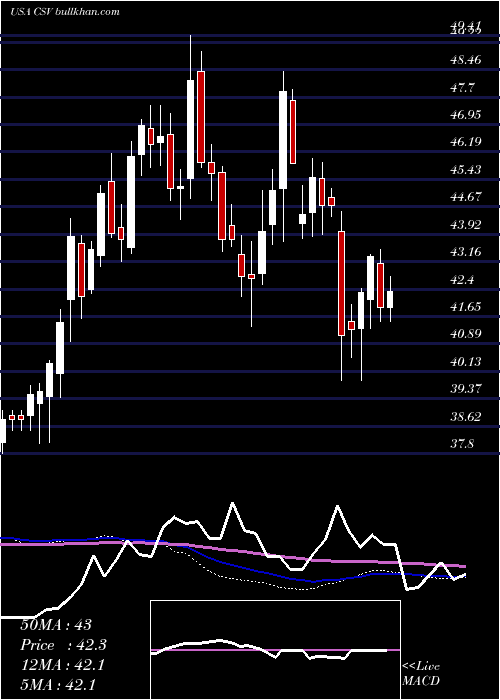Click the 'USA CSV bullkhan.com' title text

(x=65, y=12)
